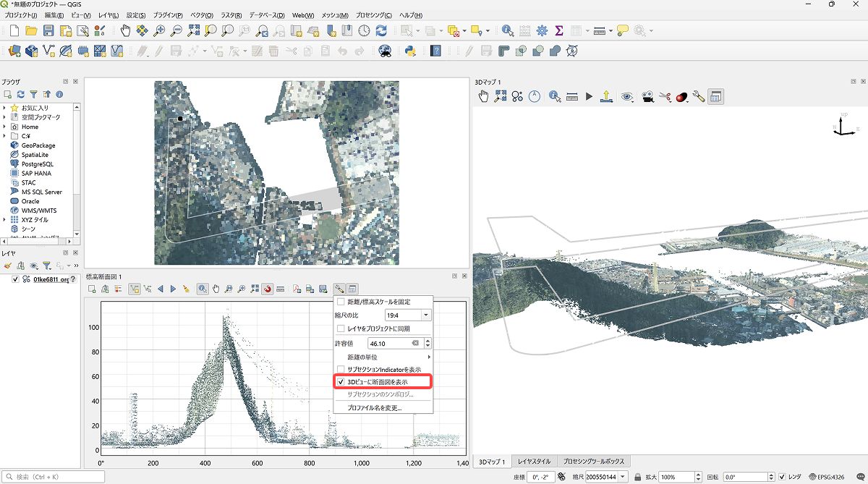Check レイヤをプロジェクトに同期 checkbox
Image resolution: width=868 pixels, height=484 pixels.
pos(341,328)
